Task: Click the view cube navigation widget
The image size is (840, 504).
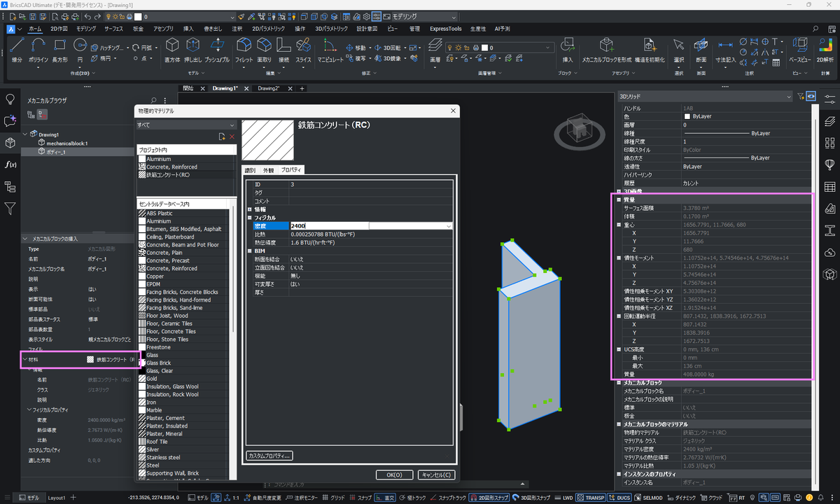Action: pos(580,132)
